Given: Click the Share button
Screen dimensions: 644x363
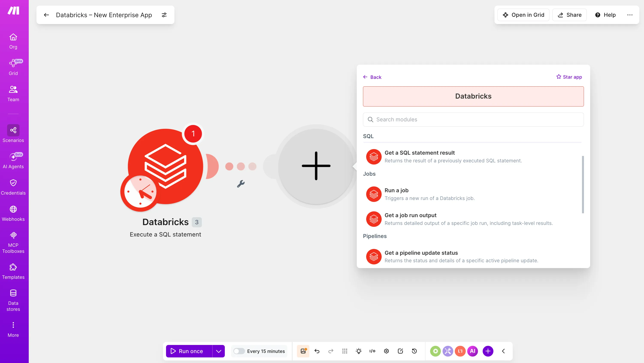Looking at the screenshot, I should tap(570, 15).
